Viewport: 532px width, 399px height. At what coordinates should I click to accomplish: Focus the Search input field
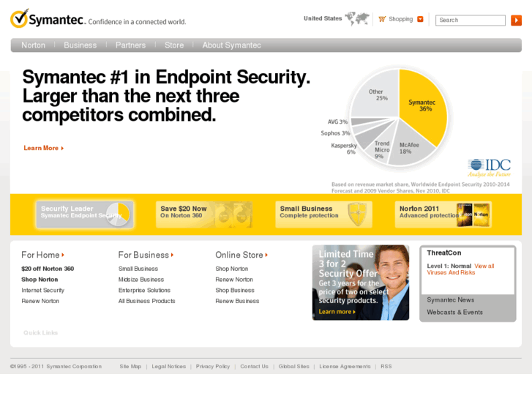[x=471, y=20]
